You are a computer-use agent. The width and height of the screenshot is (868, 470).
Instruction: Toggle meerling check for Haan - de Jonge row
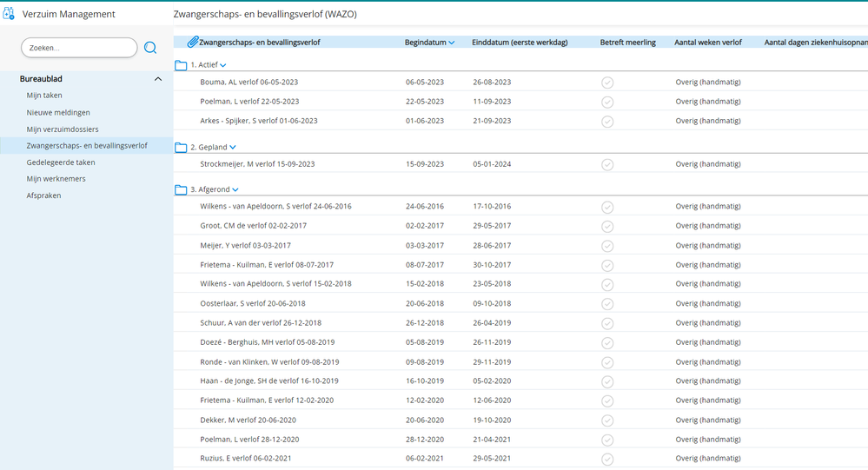point(607,381)
